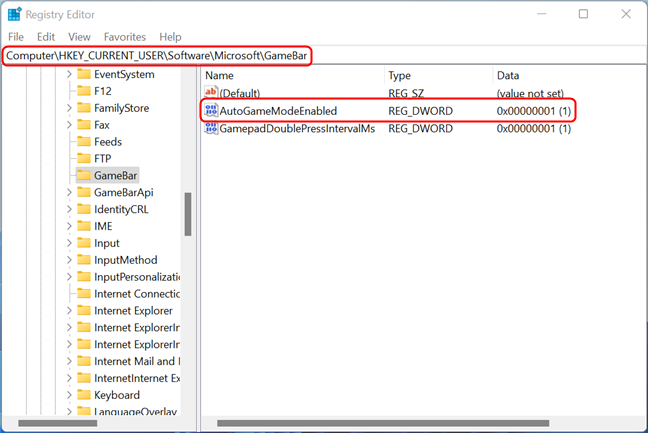Open the Favorites menu
Screen dimensions: 648x433
(x=125, y=37)
